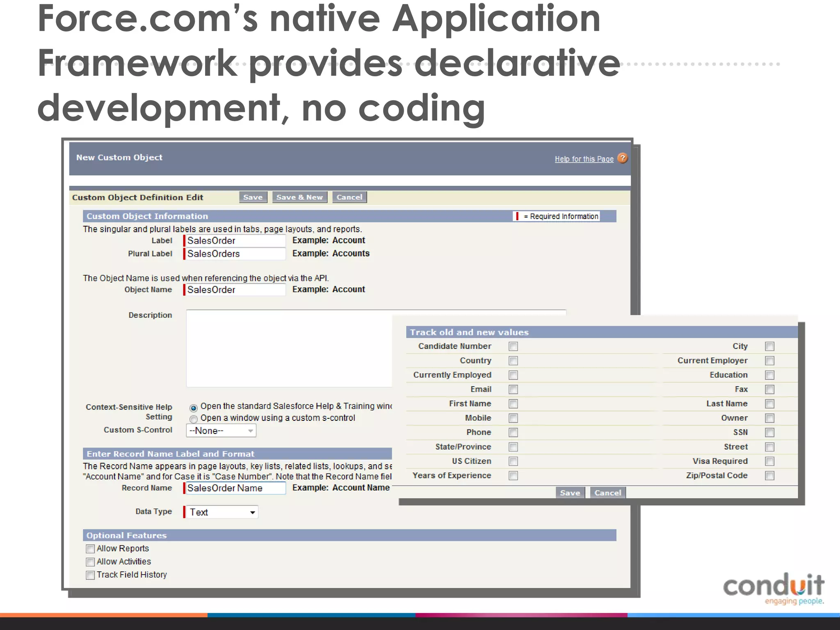Click Save in Custom Object Definition Edit

pyautogui.click(x=253, y=197)
